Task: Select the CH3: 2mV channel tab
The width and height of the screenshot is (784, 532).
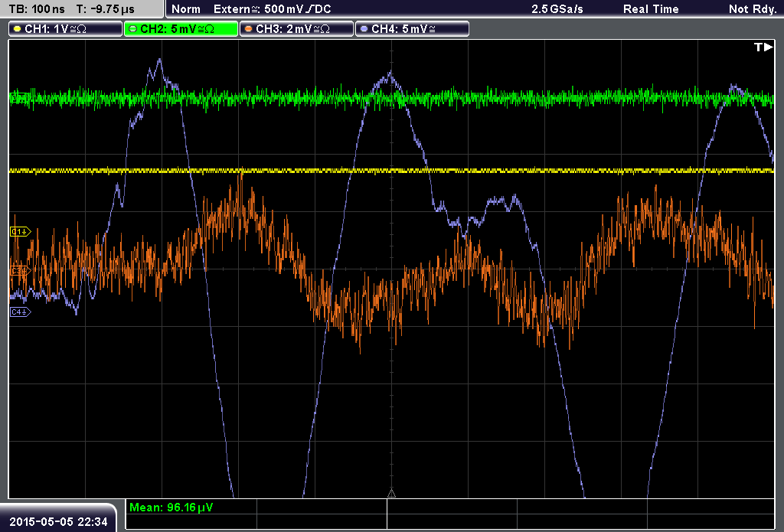Action: point(296,29)
